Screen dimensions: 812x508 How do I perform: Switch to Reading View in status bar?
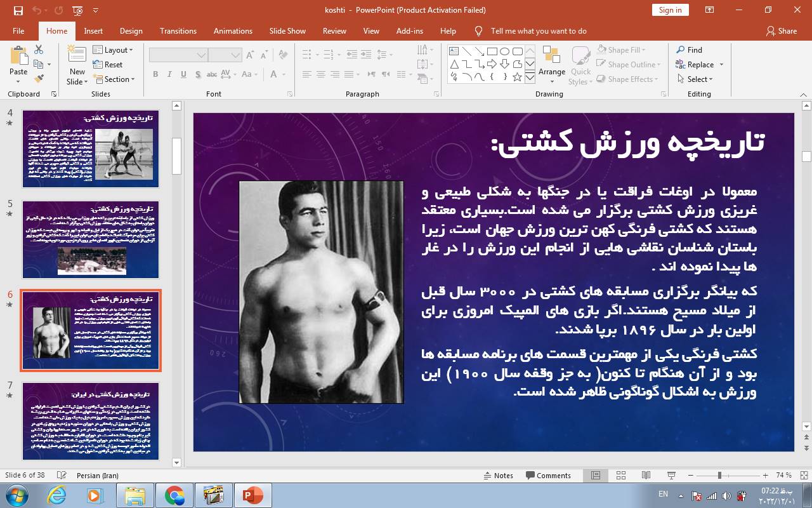point(646,476)
